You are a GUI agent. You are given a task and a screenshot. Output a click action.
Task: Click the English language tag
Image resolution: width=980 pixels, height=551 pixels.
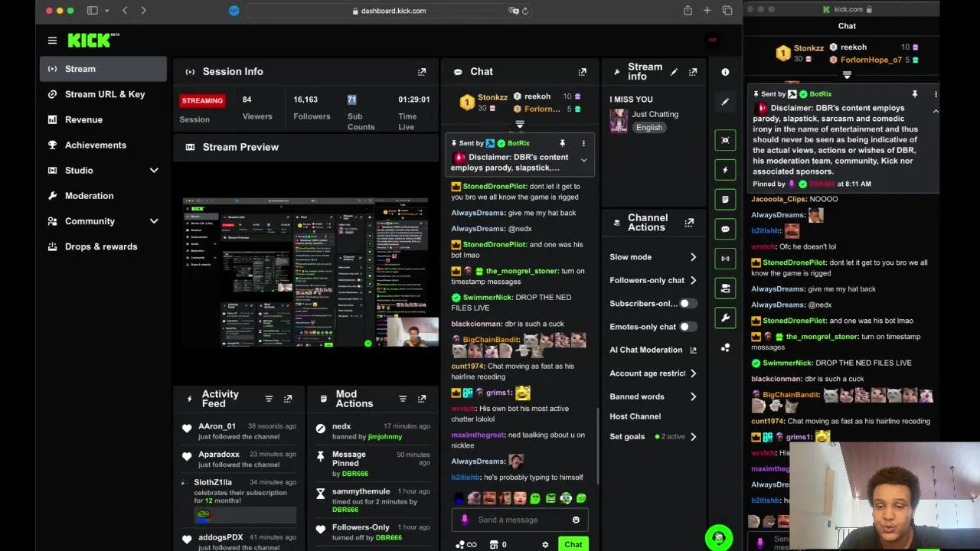pos(649,128)
